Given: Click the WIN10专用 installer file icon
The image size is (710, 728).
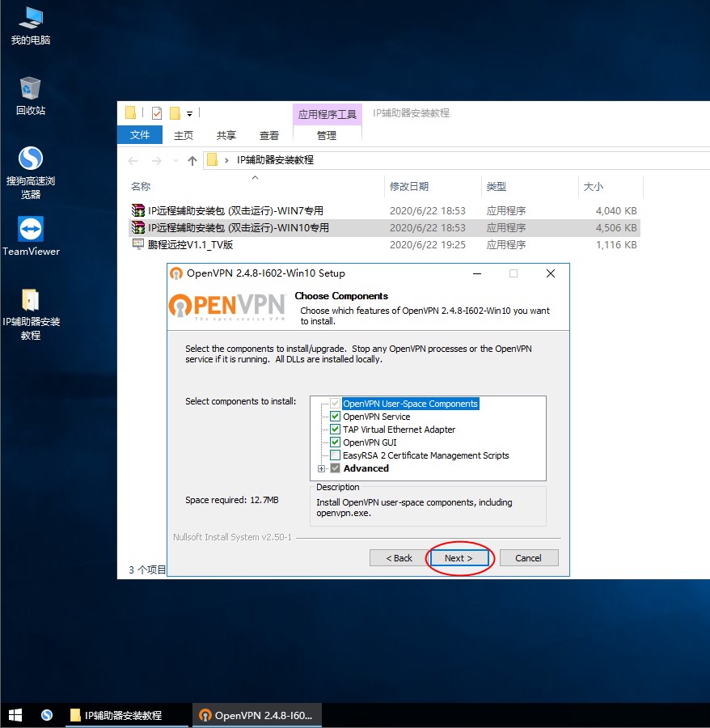Looking at the screenshot, I should 137,227.
